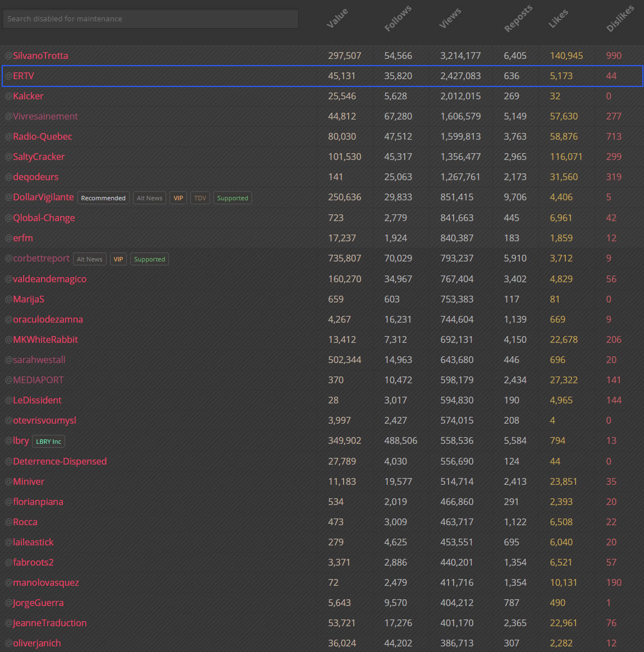Image resolution: width=644 pixels, height=652 pixels.
Task: Click the Supported tag on corbettreport
Action: [x=149, y=259]
